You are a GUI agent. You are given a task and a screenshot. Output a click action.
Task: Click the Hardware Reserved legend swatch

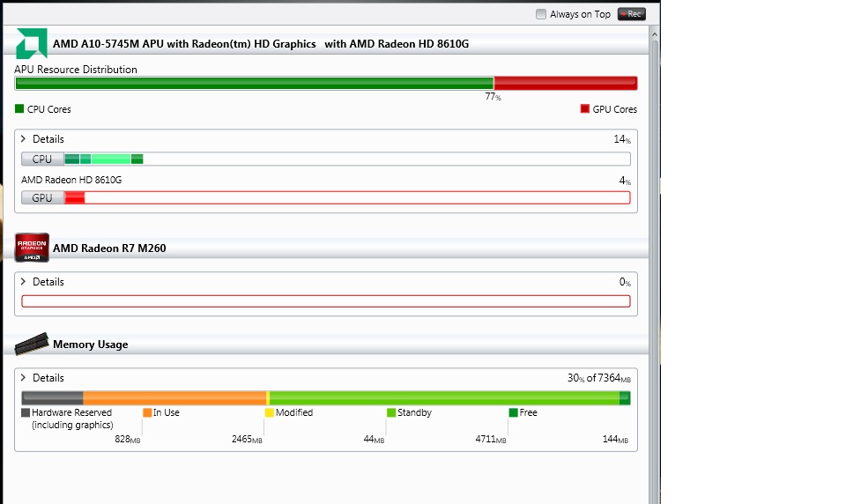[x=26, y=412]
